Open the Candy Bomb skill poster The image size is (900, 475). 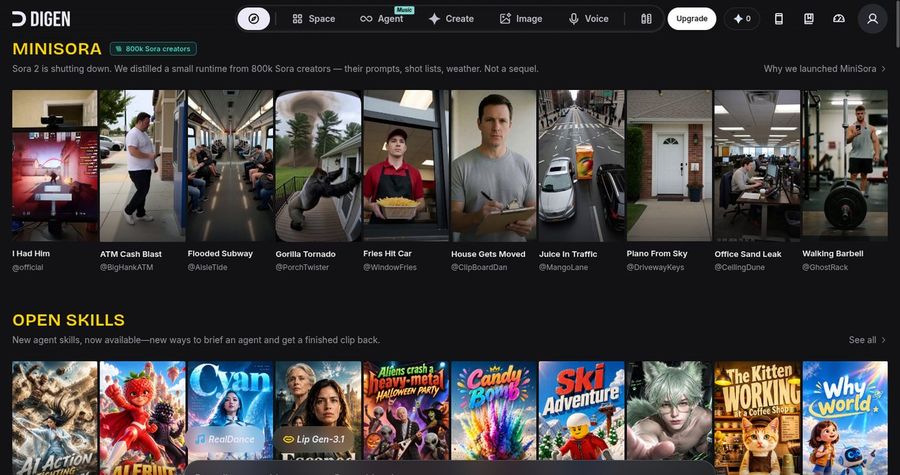click(494, 411)
